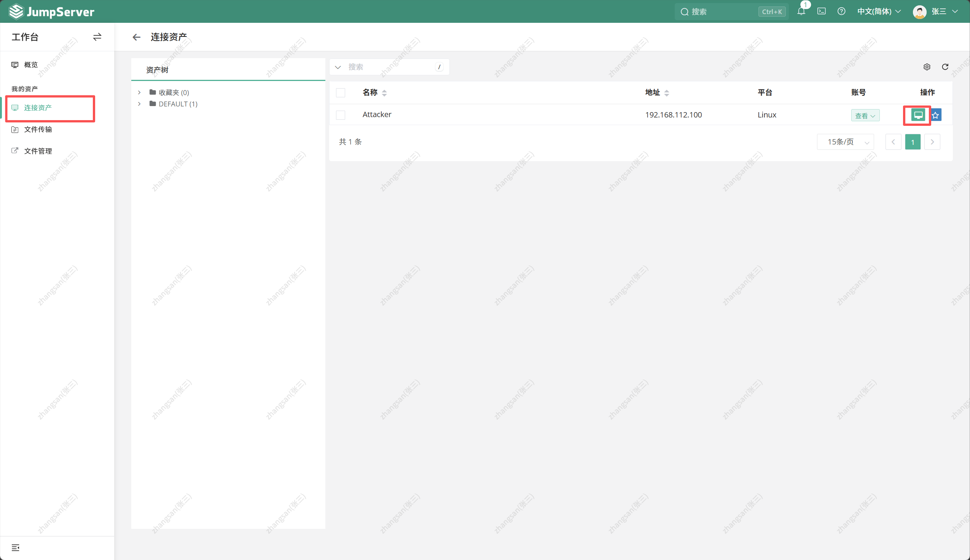
Task: Open the web terminal icon in header
Action: pyautogui.click(x=822, y=11)
